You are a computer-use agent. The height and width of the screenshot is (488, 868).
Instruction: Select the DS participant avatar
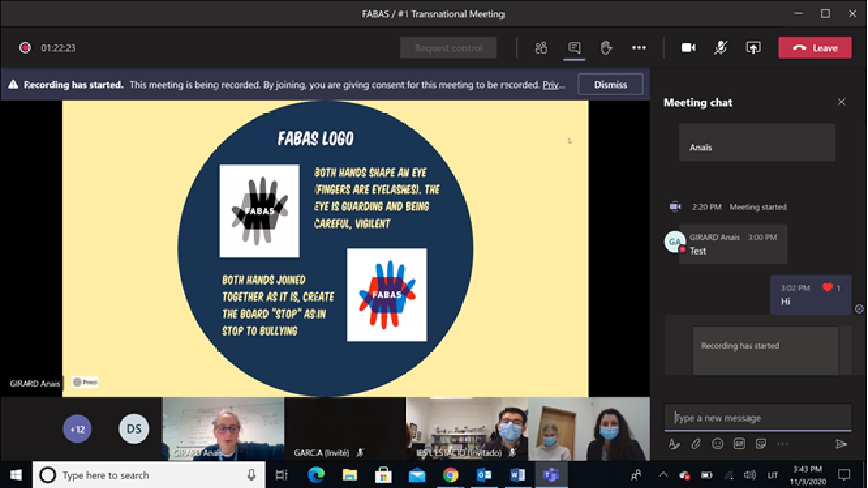(x=134, y=429)
